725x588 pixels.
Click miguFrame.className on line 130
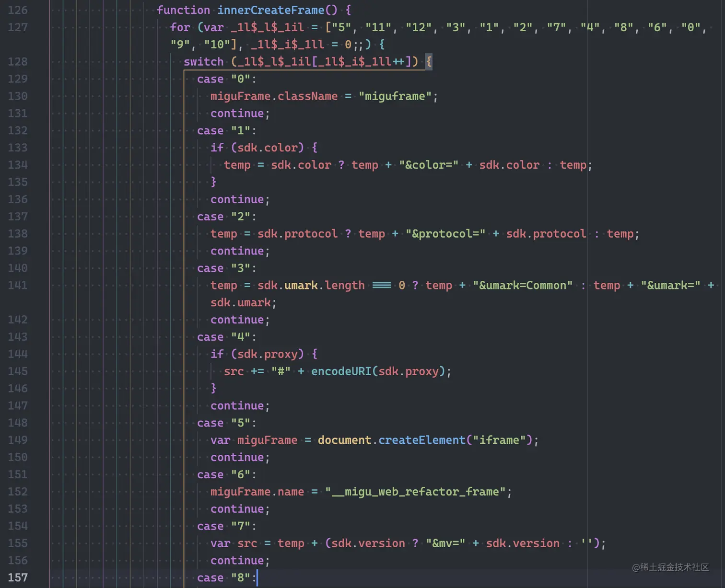click(x=274, y=96)
